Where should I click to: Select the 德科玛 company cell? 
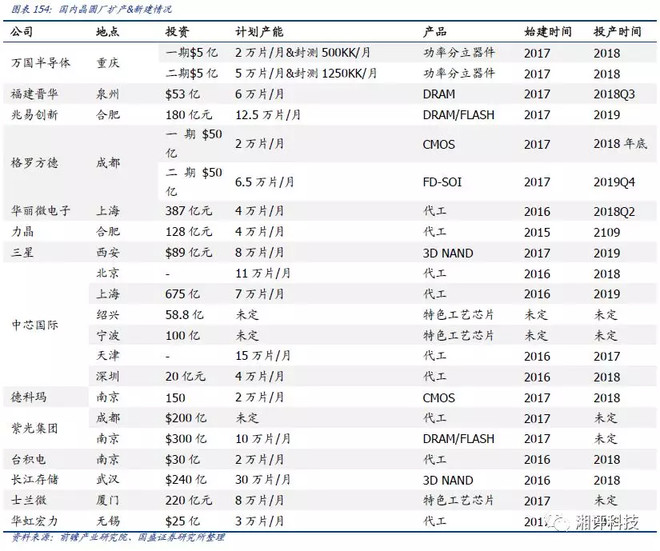tap(28, 397)
